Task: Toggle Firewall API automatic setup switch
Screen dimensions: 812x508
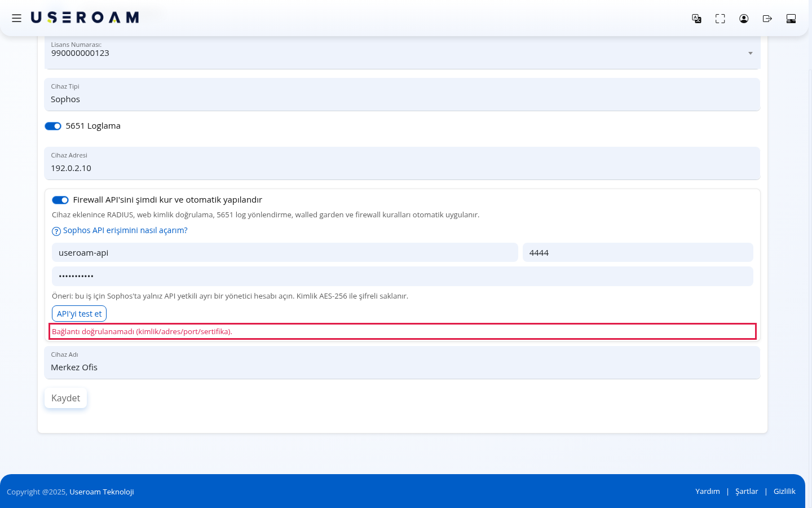Action: tap(60, 200)
